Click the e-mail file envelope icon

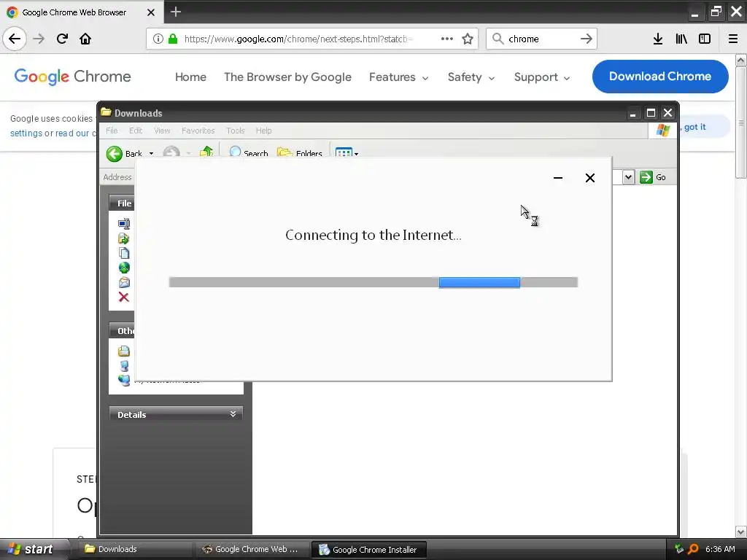(124, 282)
